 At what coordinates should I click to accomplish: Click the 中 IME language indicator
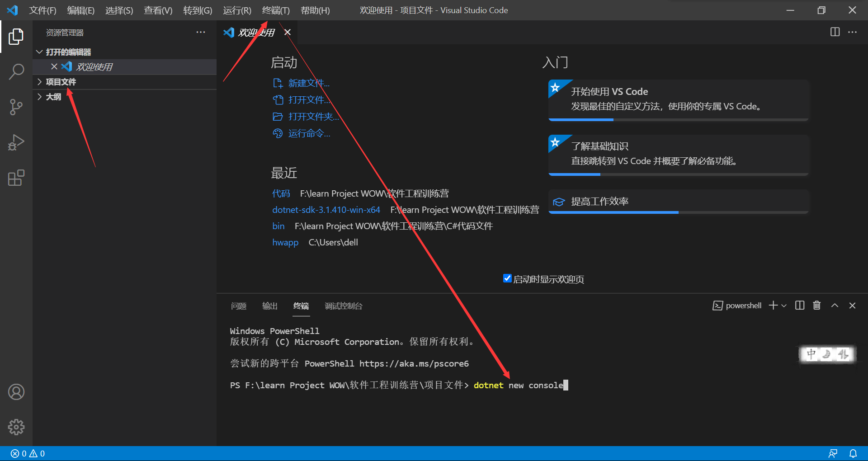[811, 354]
